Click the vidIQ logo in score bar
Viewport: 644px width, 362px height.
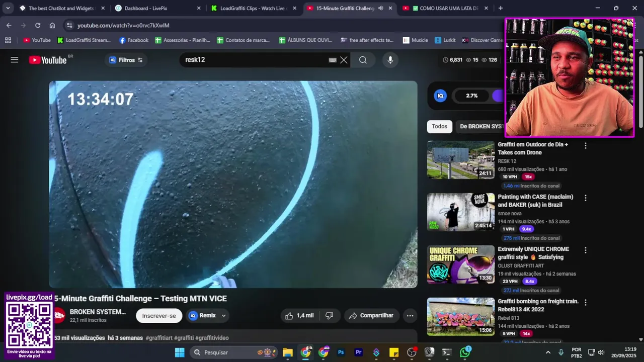(x=440, y=96)
